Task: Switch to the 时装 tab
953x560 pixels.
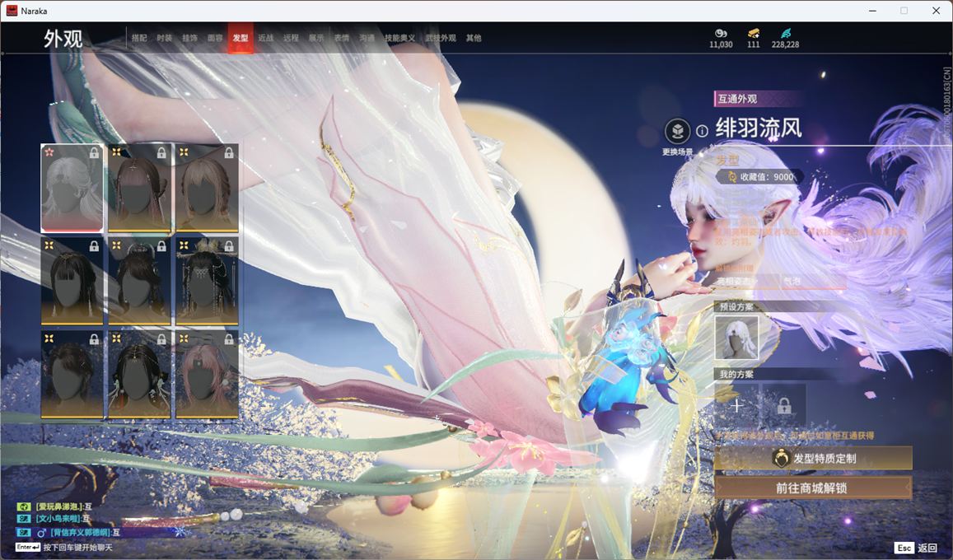Action: [164, 38]
